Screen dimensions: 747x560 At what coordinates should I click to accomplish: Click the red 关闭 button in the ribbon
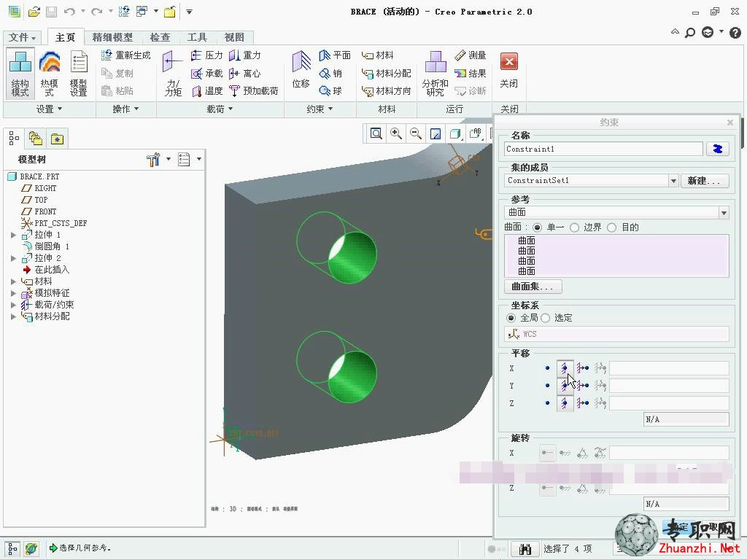pyautogui.click(x=508, y=71)
